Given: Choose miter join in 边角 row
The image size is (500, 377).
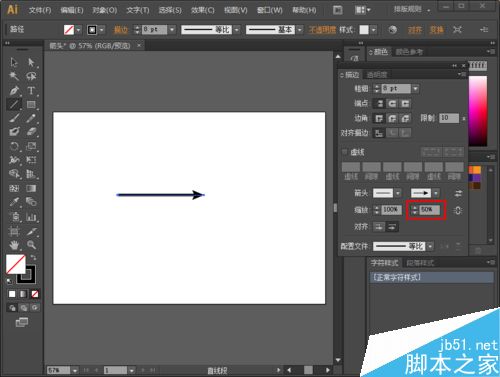Looking at the screenshot, I should (x=379, y=118).
